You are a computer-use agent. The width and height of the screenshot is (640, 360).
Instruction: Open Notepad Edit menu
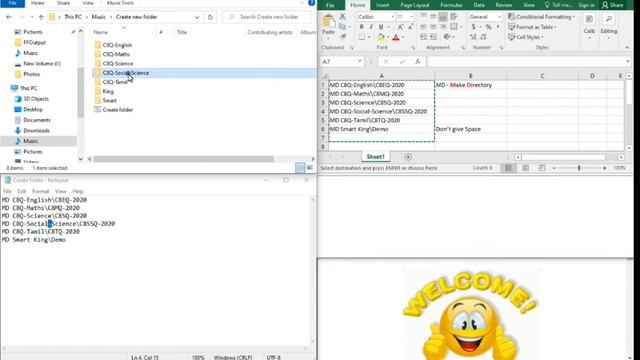(x=22, y=191)
